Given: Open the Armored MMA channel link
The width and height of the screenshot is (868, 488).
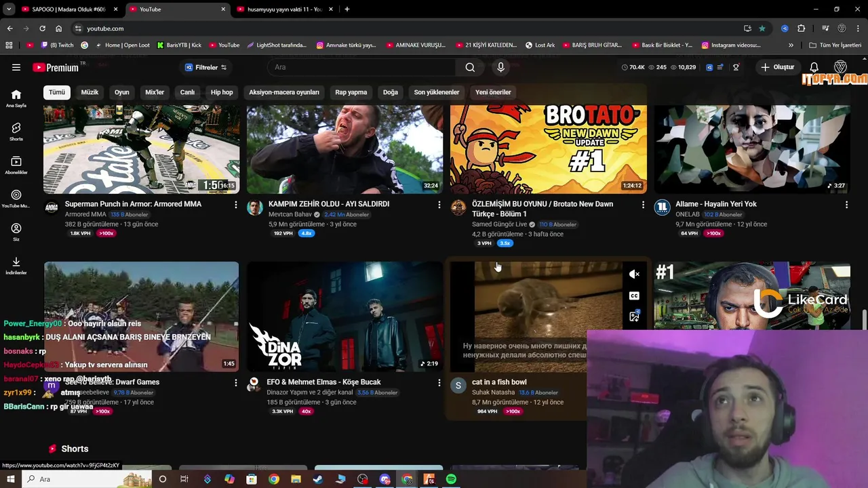Looking at the screenshot, I should click(x=85, y=215).
